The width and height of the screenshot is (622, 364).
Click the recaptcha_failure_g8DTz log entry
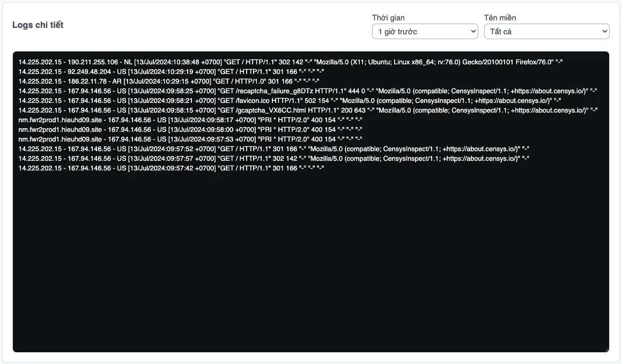307,91
